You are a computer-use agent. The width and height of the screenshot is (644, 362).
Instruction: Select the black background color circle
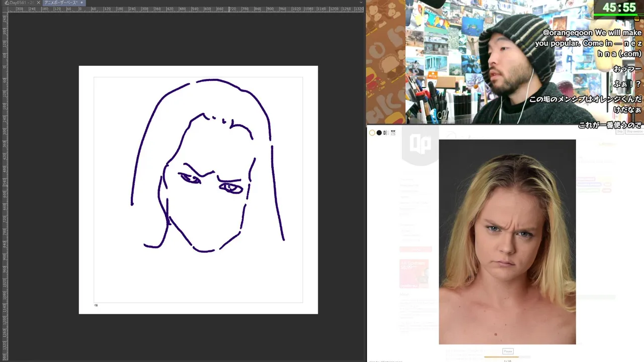379,133
